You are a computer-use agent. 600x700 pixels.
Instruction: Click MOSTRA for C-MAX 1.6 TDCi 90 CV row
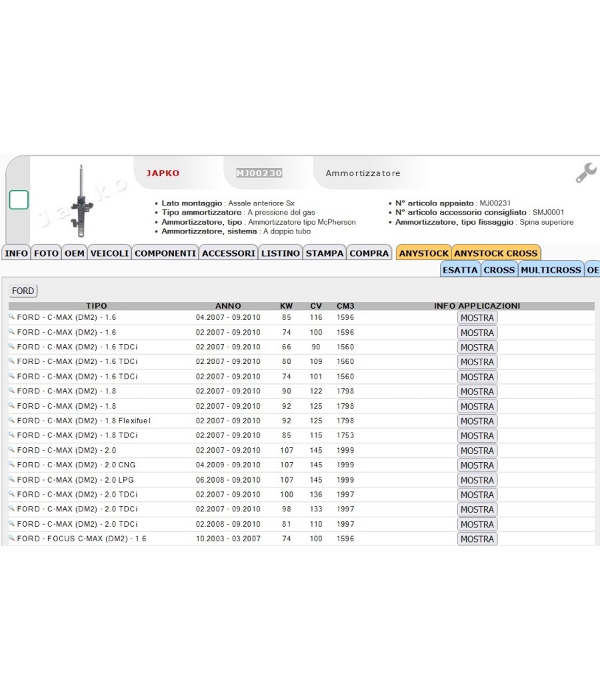(x=477, y=347)
